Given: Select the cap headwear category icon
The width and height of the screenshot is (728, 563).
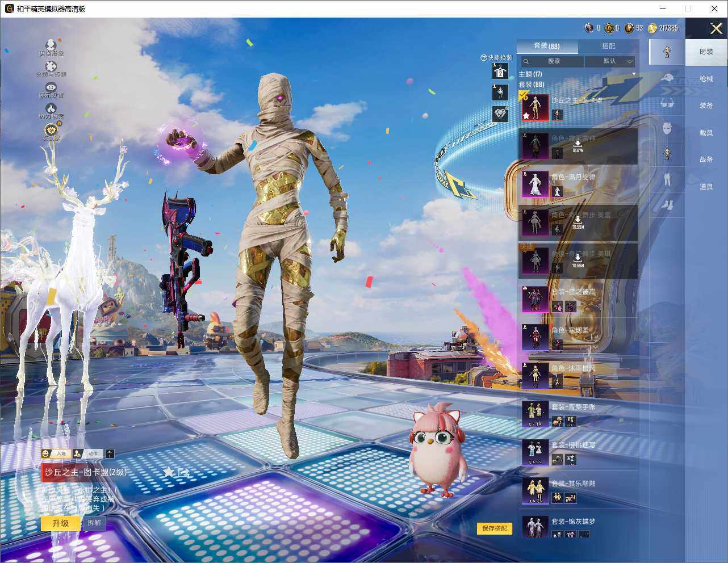Looking at the screenshot, I should [x=667, y=78].
